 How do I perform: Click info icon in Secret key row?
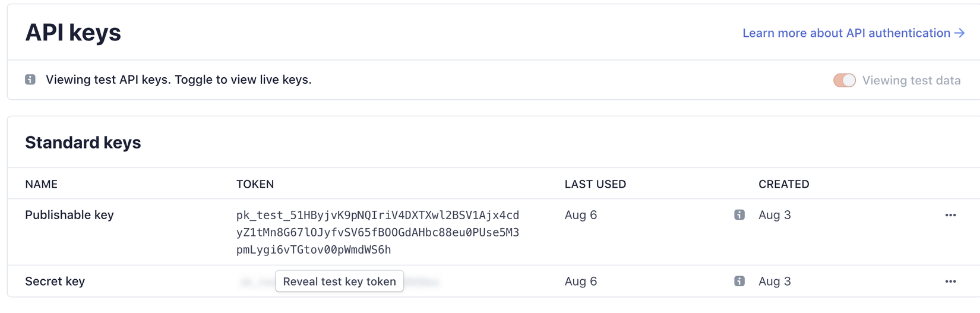739,281
